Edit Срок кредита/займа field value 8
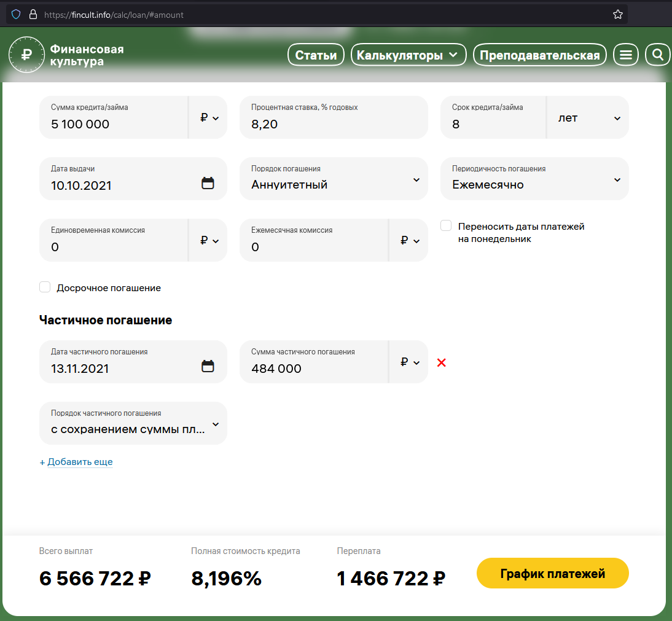 tap(493, 117)
